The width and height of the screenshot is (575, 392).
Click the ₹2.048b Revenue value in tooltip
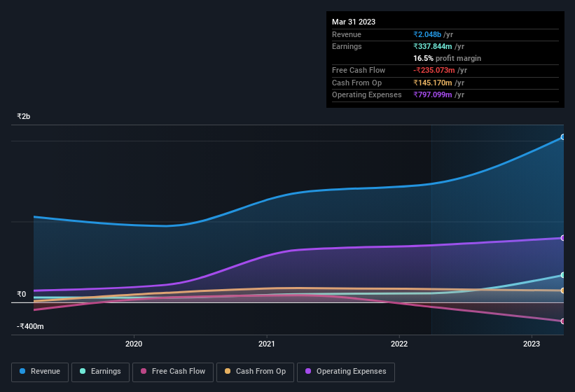point(427,34)
